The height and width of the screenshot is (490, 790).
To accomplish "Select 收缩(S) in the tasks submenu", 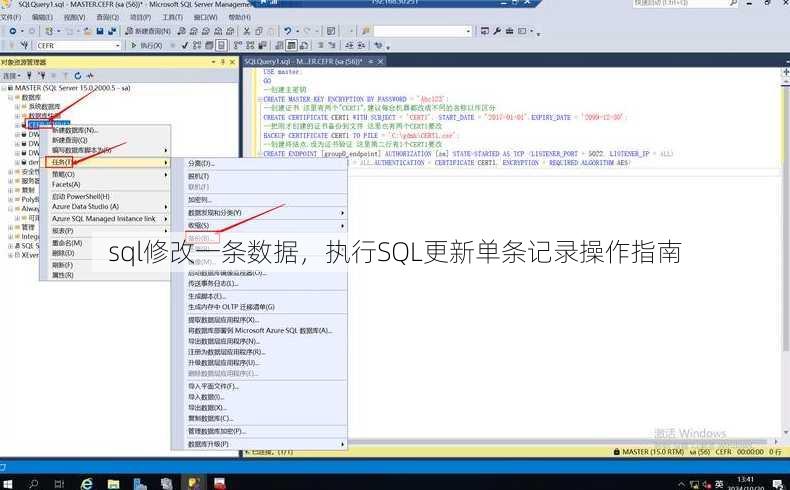I will 259,226.
